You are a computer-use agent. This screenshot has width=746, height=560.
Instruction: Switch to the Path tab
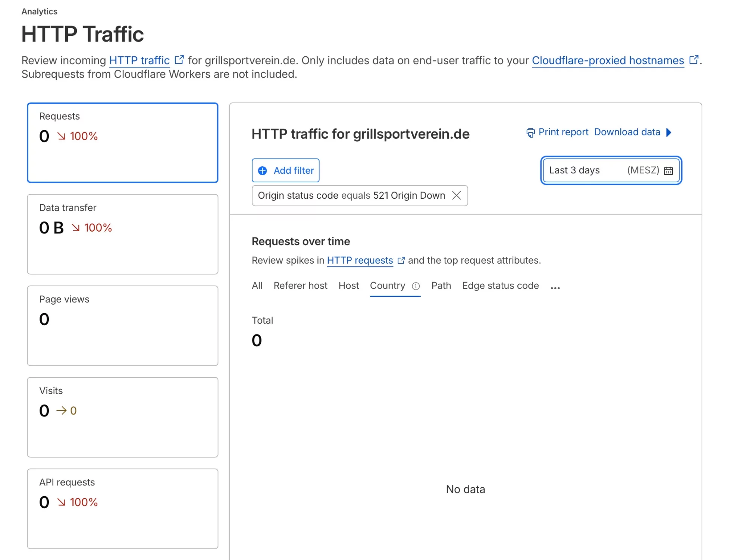coord(441,286)
